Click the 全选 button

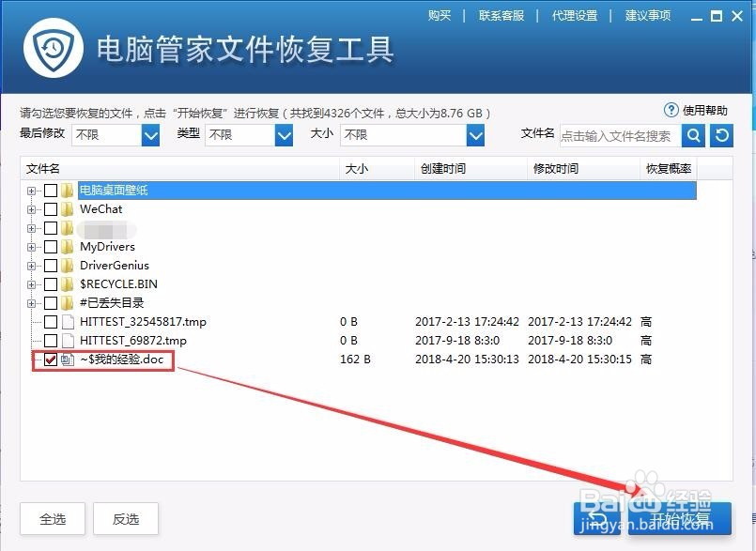coord(53,519)
